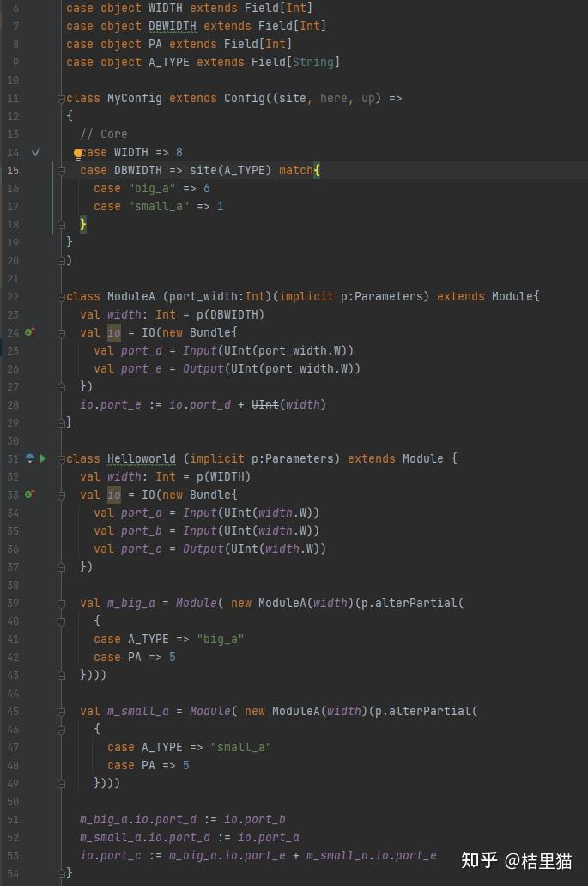Click the highlighted opening brace after match

[317, 170]
